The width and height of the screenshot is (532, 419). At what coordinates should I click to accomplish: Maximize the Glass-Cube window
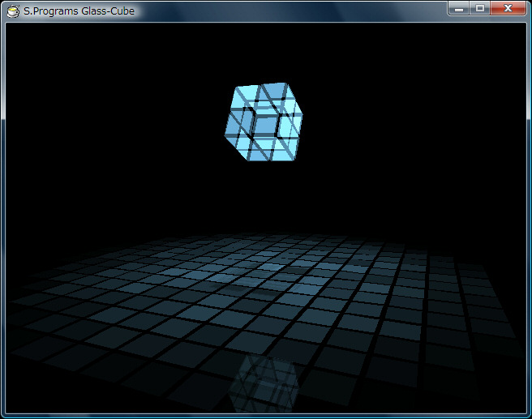(480, 8)
